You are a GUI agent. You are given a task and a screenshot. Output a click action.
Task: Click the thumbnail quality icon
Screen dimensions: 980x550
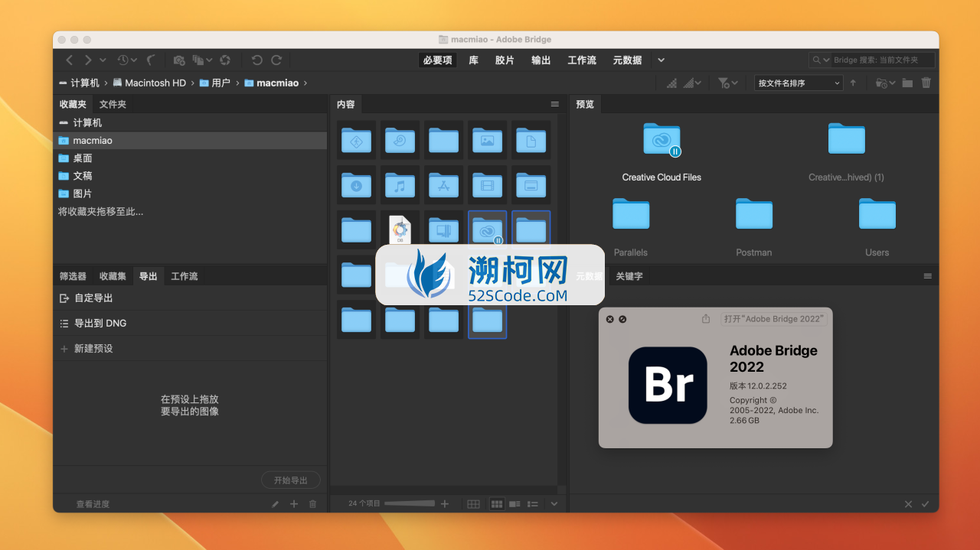point(671,83)
